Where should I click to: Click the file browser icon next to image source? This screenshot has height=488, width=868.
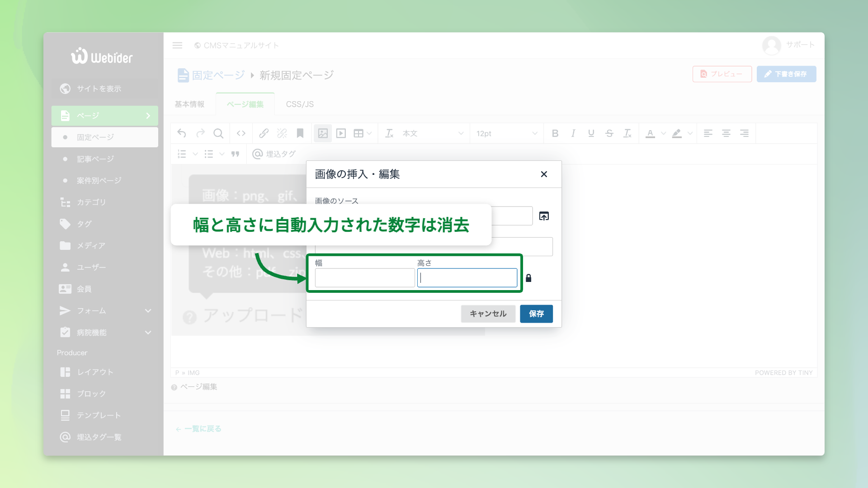point(544,216)
